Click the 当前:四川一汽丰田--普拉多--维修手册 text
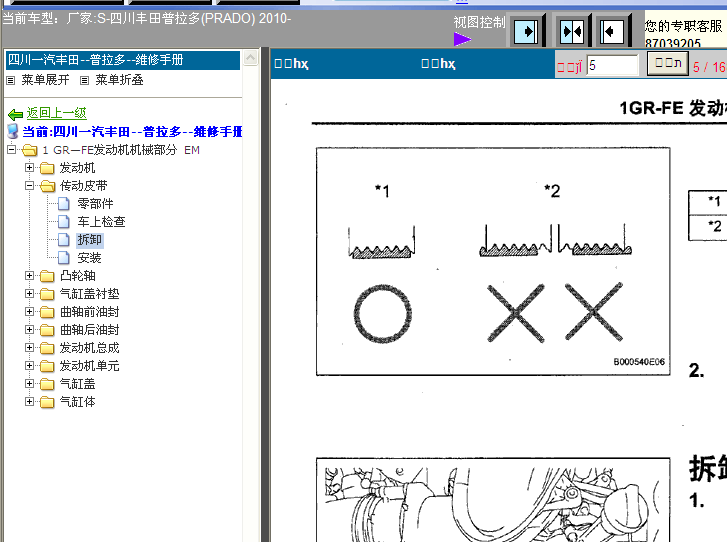This screenshot has width=727, height=542. [132, 132]
